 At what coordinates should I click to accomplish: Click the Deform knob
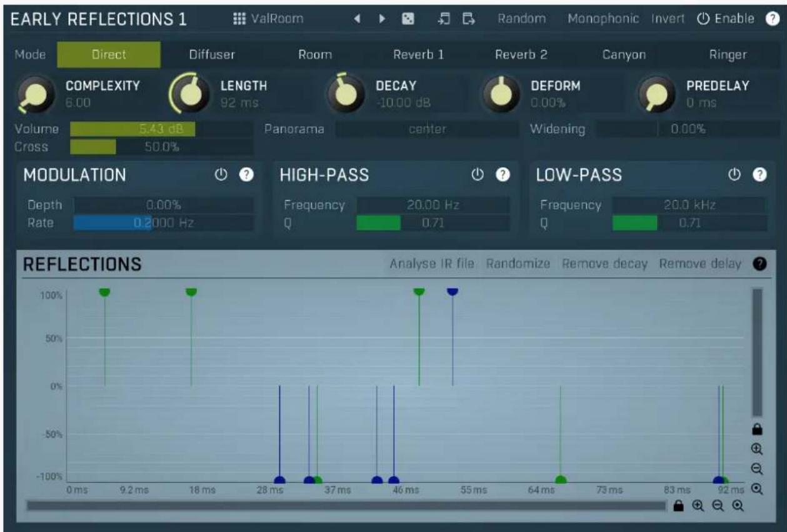[500, 94]
